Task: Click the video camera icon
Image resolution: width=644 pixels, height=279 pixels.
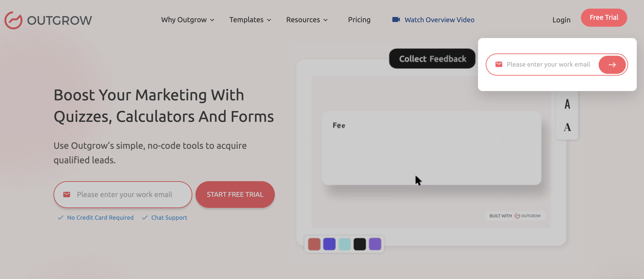Action: tap(396, 19)
